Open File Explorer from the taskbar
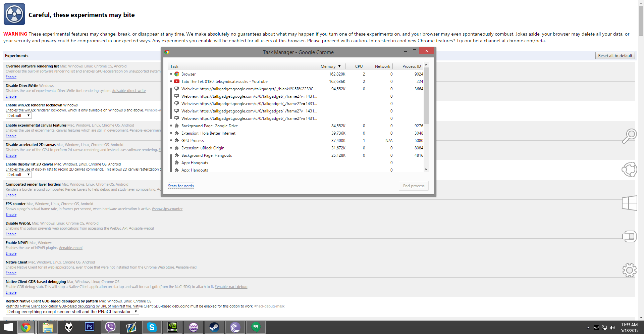 click(48, 327)
